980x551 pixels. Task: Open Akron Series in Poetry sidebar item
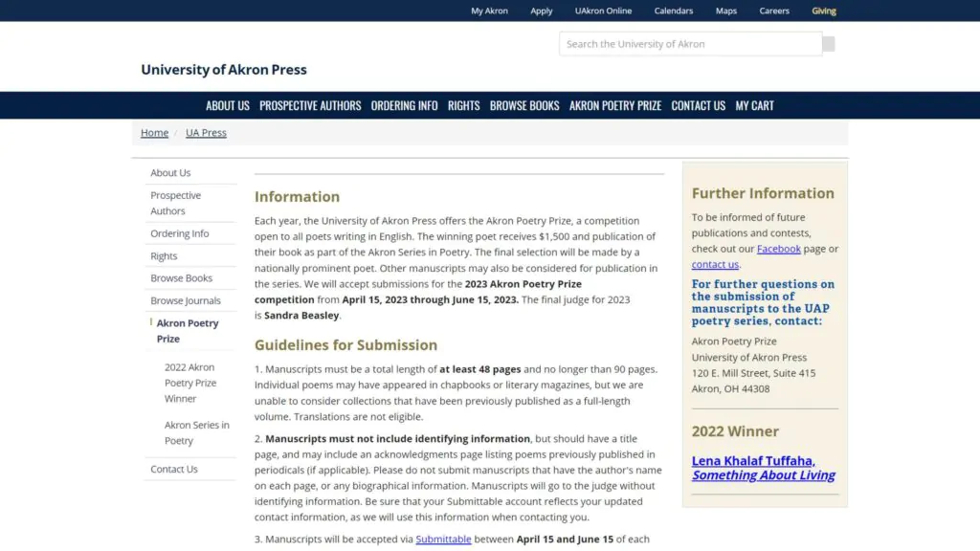pos(196,432)
